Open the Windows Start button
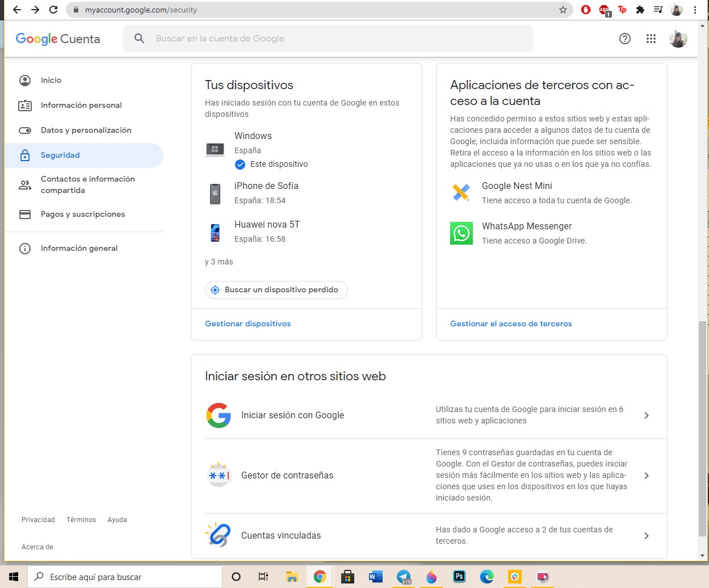709x588 pixels. pyautogui.click(x=14, y=577)
